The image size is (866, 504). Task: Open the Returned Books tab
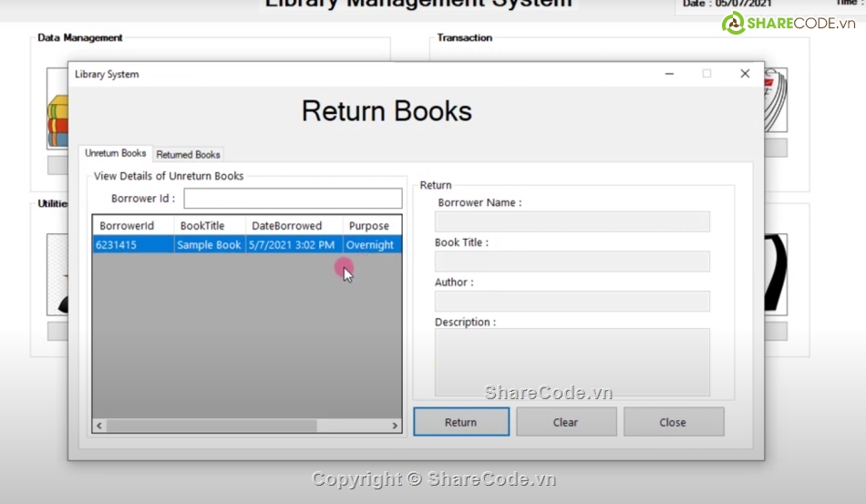(188, 155)
